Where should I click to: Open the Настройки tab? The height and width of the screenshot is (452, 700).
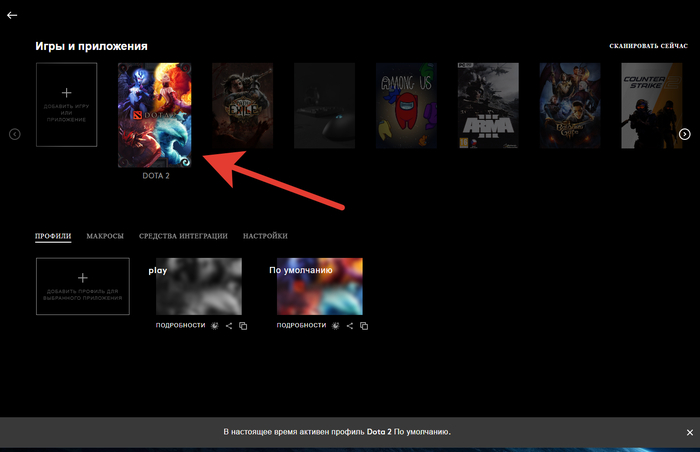pos(265,236)
